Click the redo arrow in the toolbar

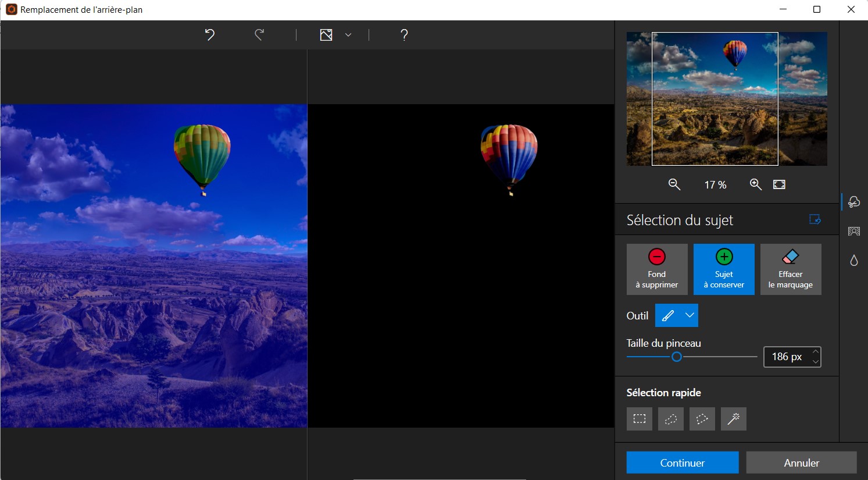(259, 35)
